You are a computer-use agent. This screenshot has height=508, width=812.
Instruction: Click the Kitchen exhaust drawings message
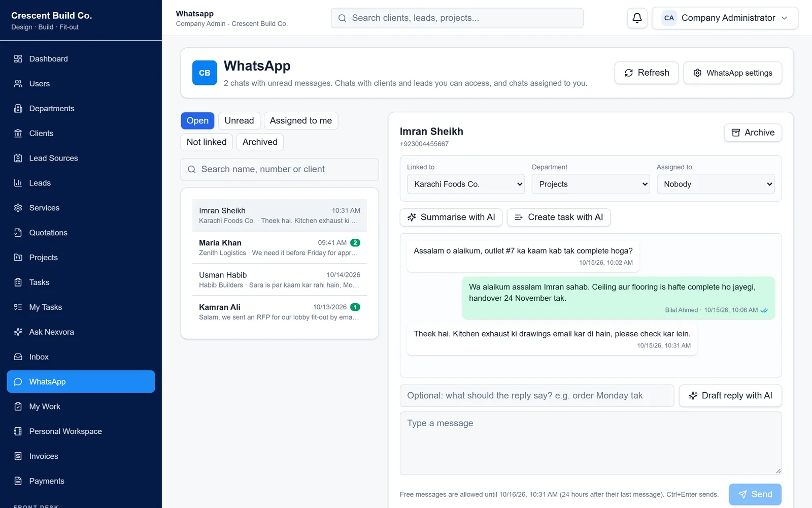coord(552,339)
